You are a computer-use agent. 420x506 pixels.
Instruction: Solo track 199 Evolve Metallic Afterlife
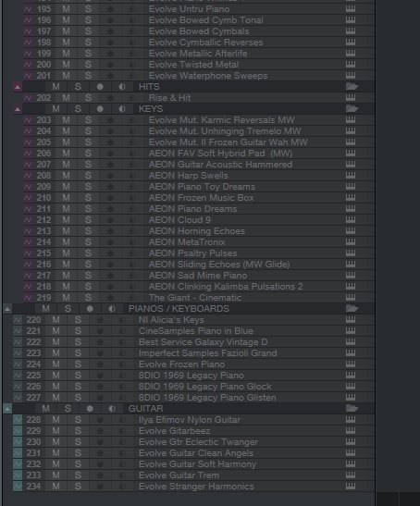coord(88,54)
